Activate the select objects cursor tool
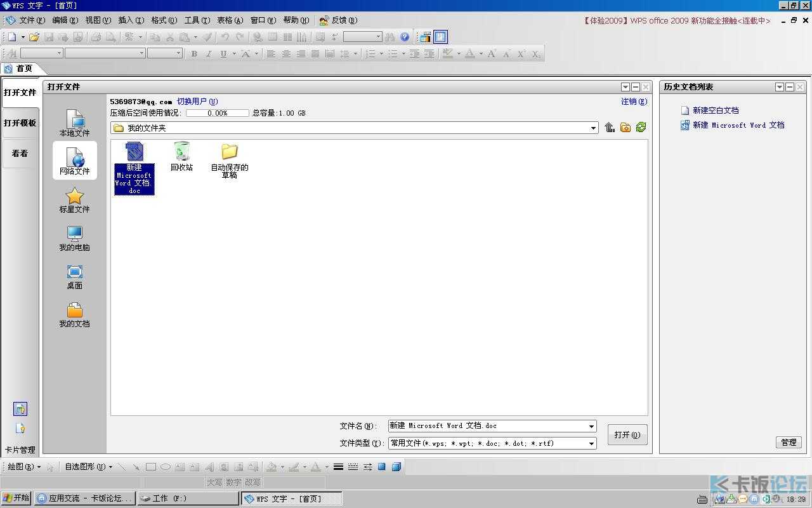812x508 pixels. point(50,467)
